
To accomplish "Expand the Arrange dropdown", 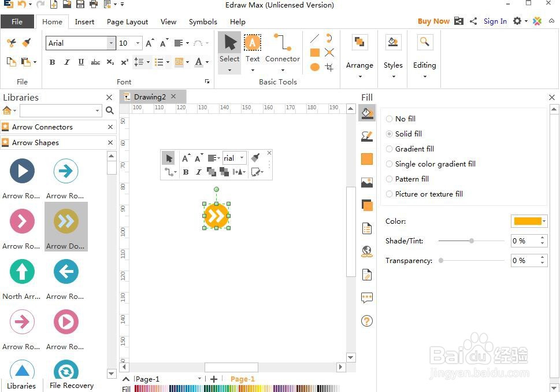I will [x=359, y=76].
